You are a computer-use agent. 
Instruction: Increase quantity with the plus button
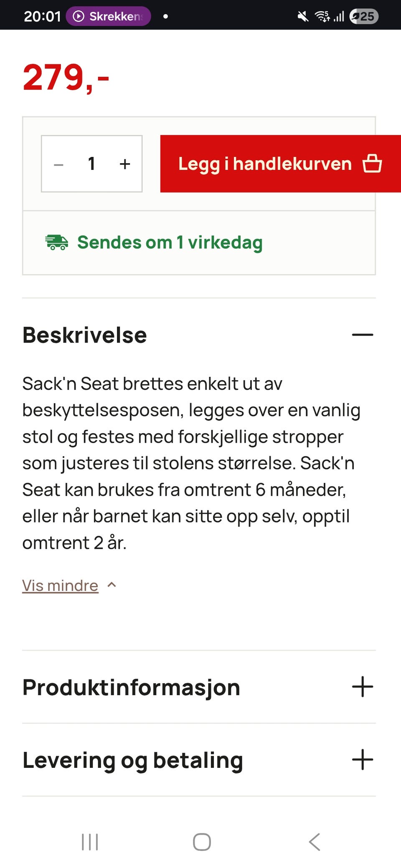point(124,164)
